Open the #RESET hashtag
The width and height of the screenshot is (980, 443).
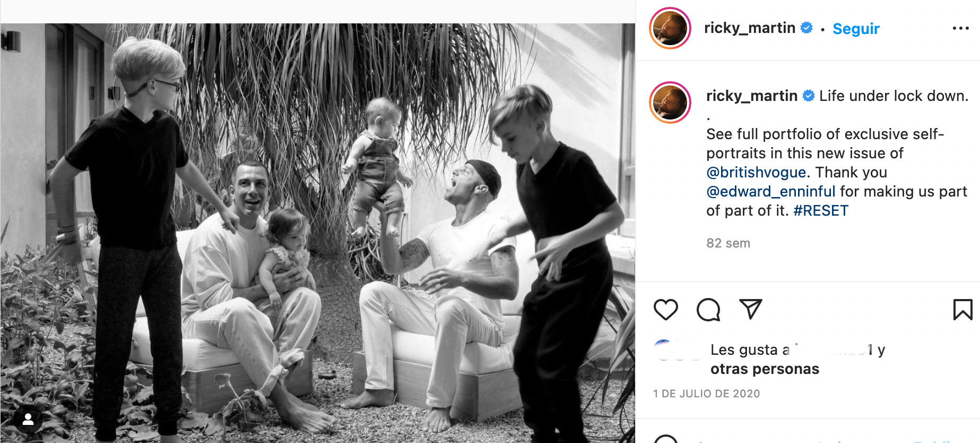[x=821, y=210]
